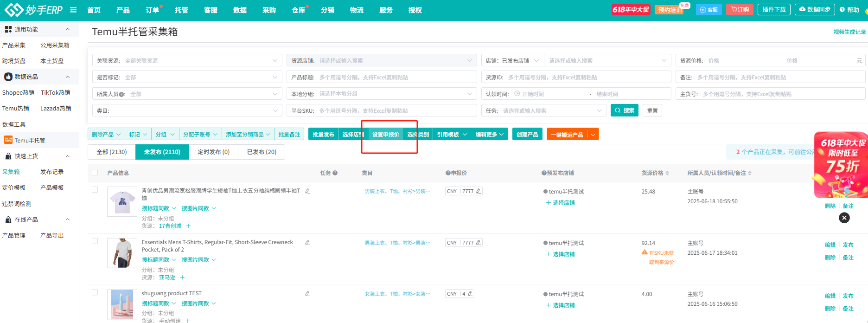Viewport: 868px width, 323px height.
Task: Click edit pencil beside shuguang product TEST title
Action: click(x=307, y=293)
